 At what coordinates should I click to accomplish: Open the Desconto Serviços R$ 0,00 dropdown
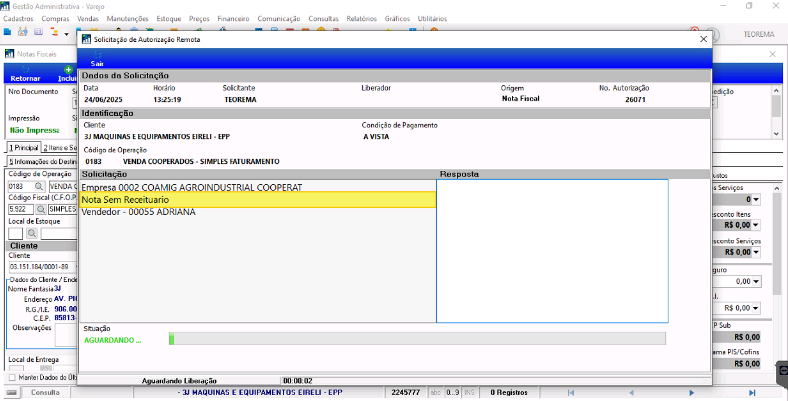(x=756, y=252)
